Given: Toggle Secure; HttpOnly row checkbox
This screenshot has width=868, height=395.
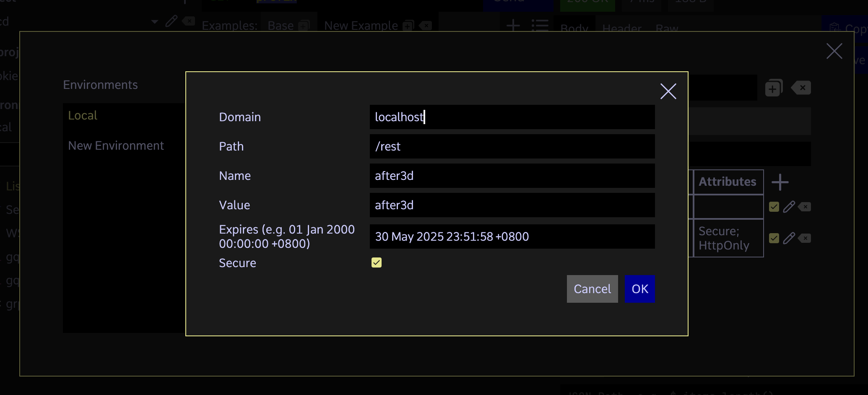Looking at the screenshot, I should click(774, 238).
